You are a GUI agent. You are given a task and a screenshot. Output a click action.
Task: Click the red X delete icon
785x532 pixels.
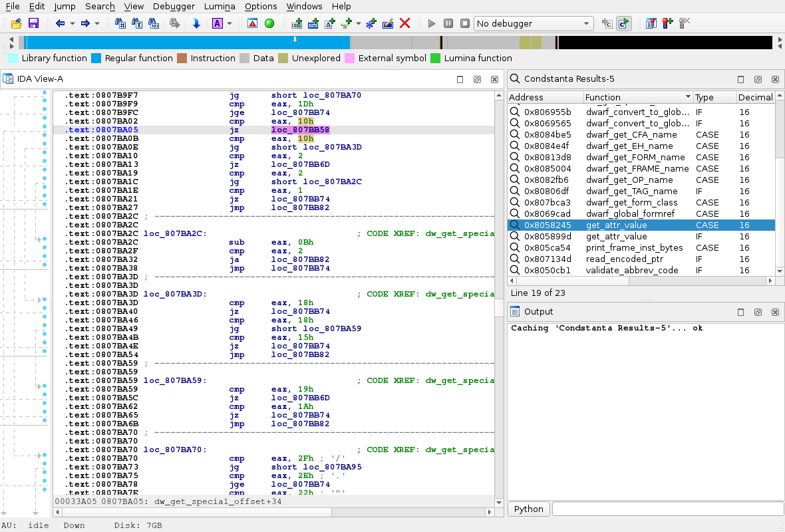click(x=404, y=23)
